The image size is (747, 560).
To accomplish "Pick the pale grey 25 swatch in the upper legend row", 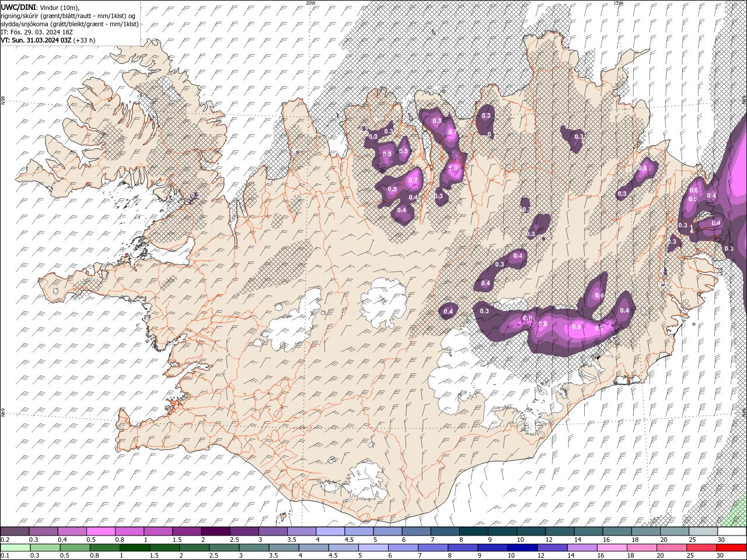I will coord(703,531).
